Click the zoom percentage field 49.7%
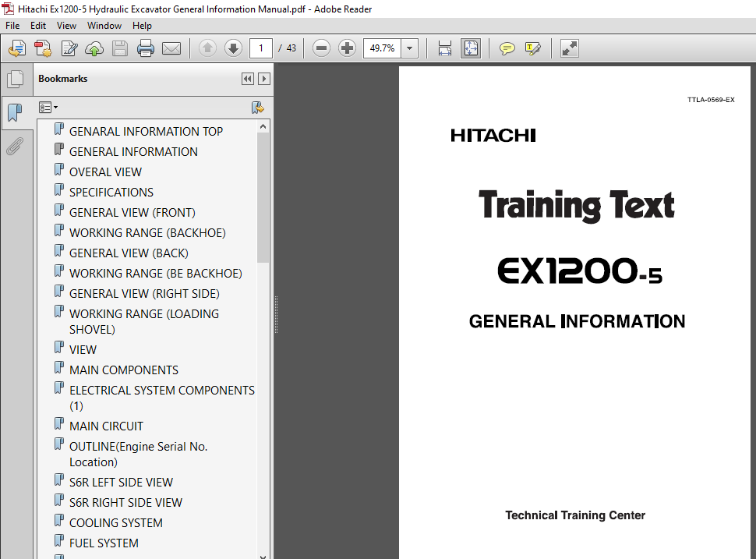The image size is (756, 559). point(382,48)
